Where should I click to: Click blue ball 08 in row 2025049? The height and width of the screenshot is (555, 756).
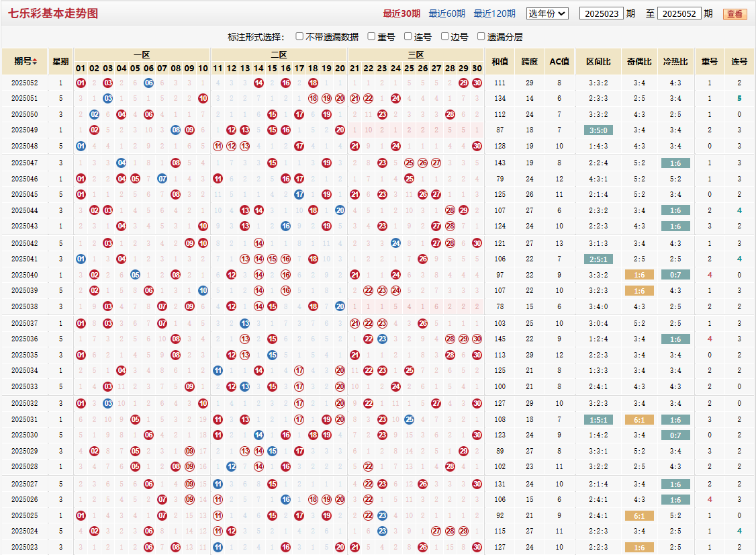pos(176,130)
